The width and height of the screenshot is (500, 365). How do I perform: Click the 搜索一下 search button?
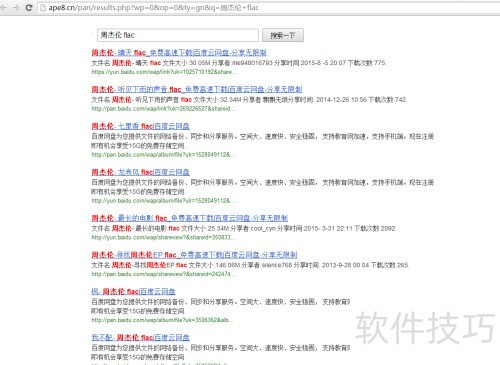tap(283, 35)
